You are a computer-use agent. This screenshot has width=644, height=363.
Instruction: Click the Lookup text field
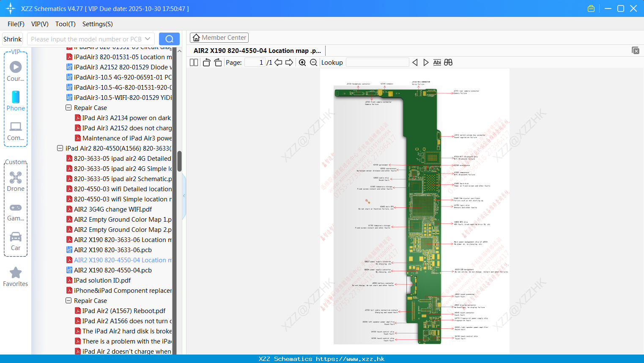[x=377, y=63]
